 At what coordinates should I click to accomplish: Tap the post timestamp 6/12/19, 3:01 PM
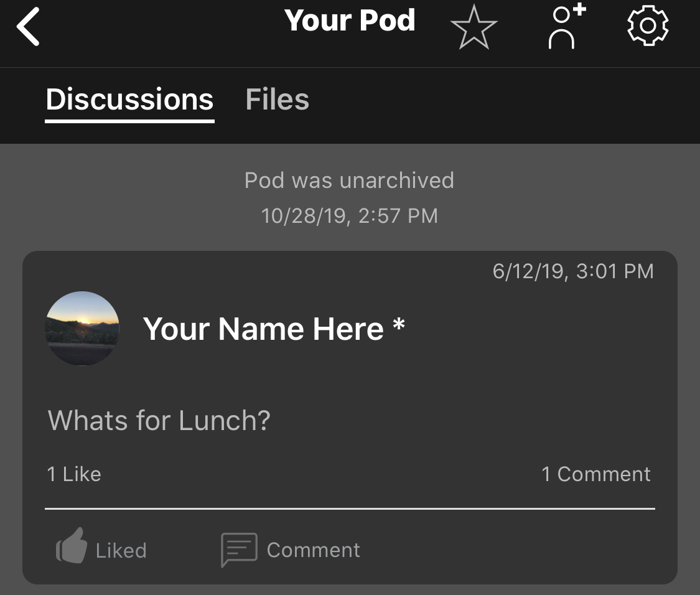pyautogui.click(x=572, y=271)
